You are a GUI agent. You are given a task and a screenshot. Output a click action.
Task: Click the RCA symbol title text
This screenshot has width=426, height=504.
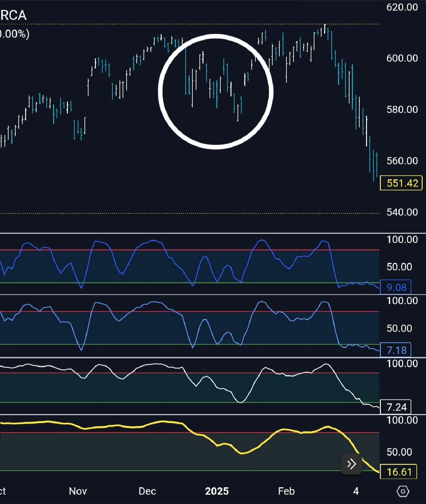pyautogui.click(x=13, y=15)
